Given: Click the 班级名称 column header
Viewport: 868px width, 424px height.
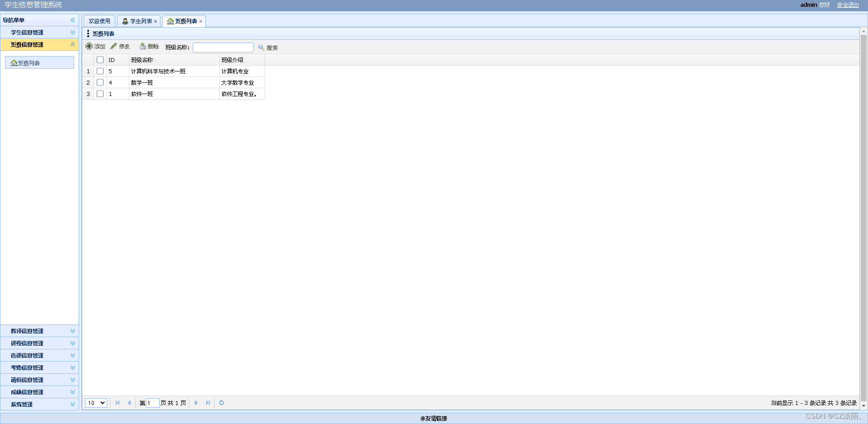Looking at the screenshot, I should [x=174, y=60].
